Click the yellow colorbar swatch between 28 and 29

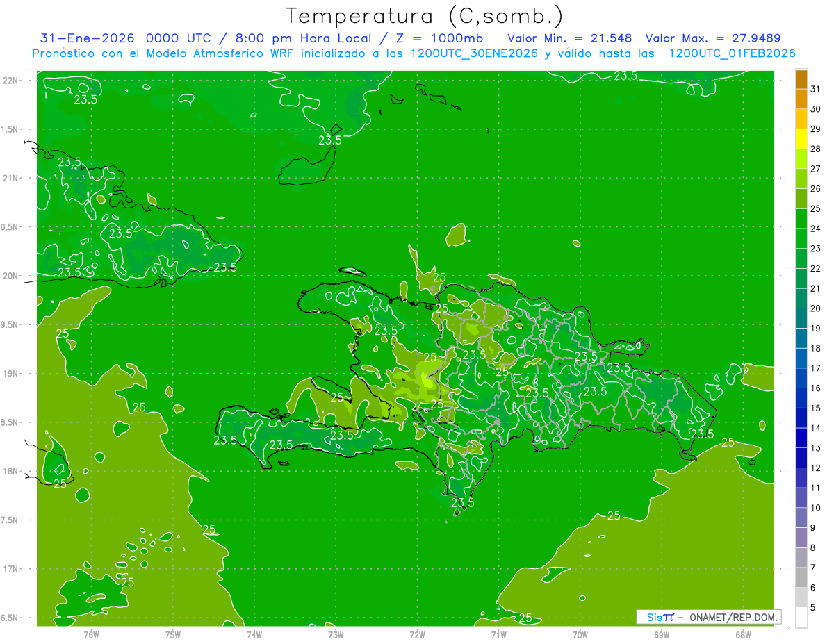click(801, 139)
